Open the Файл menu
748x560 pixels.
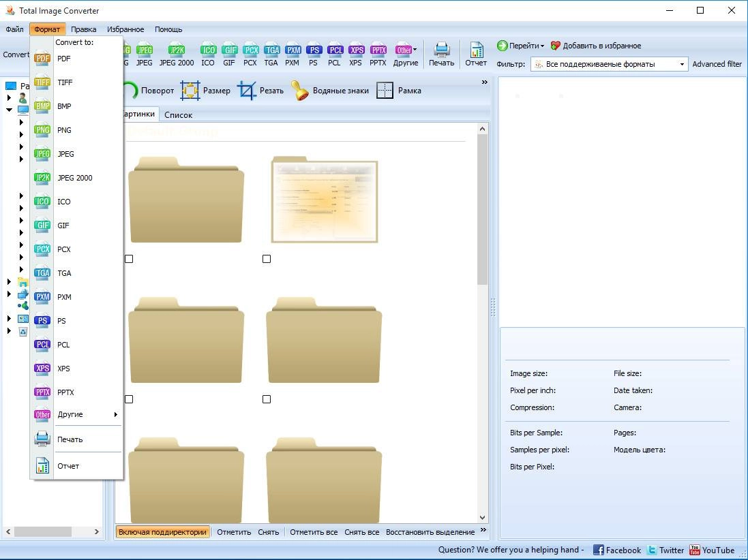14,29
